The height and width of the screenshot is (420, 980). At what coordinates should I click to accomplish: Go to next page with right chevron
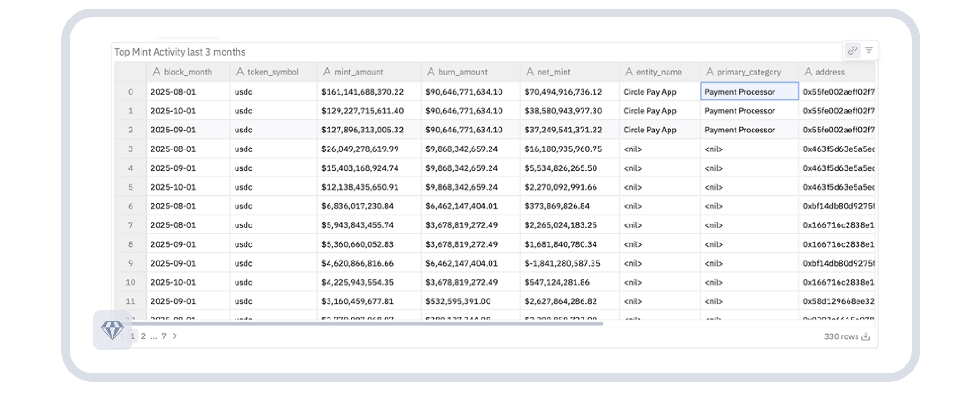pyautogui.click(x=175, y=336)
